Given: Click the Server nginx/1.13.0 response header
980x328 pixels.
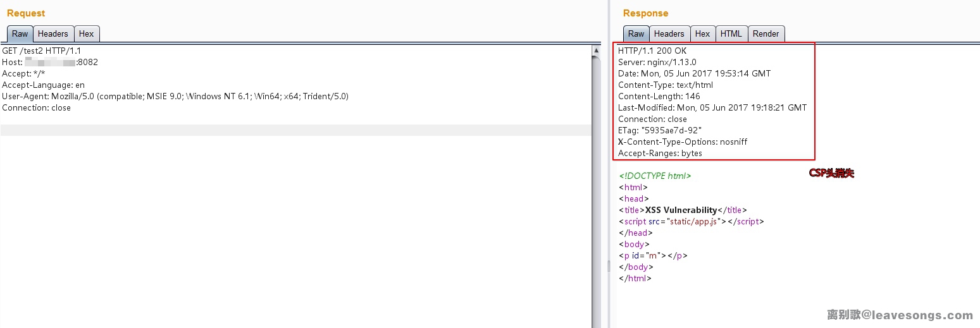Looking at the screenshot, I should click(657, 62).
